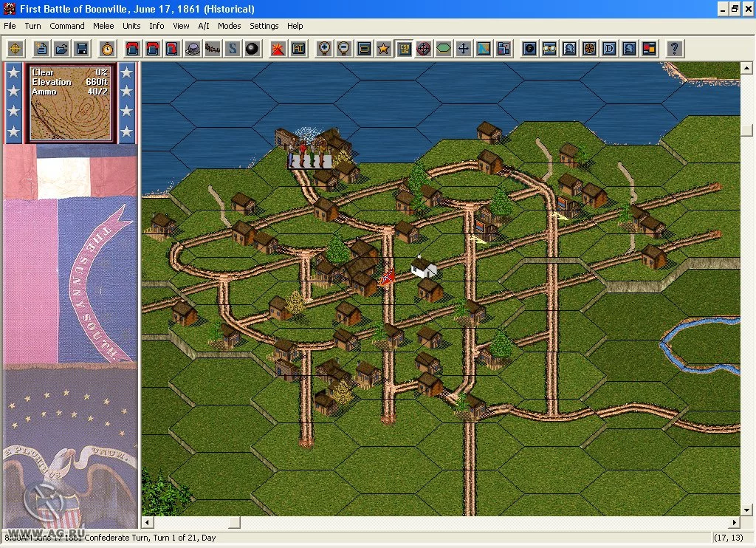Click the horizontal scrollbar left arrow

point(148,522)
